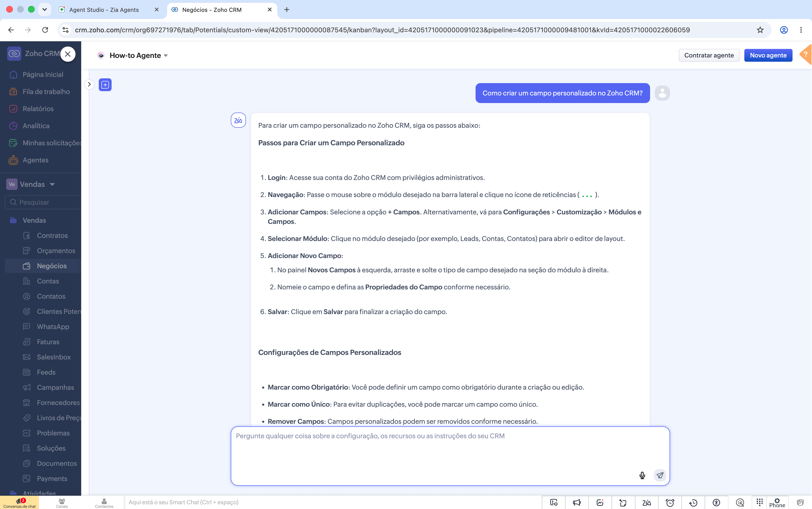The width and height of the screenshot is (812, 509).
Task: Reload the page
Action: tap(45, 30)
